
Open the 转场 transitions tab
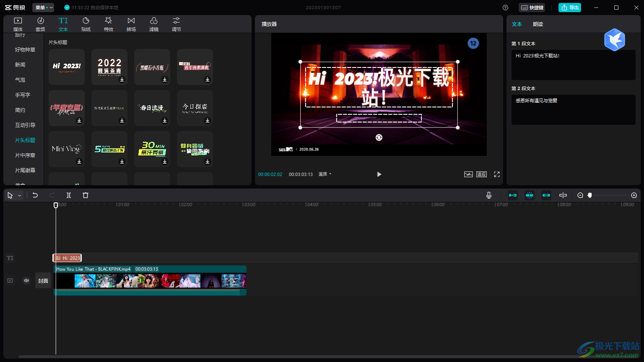click(131, 24)
